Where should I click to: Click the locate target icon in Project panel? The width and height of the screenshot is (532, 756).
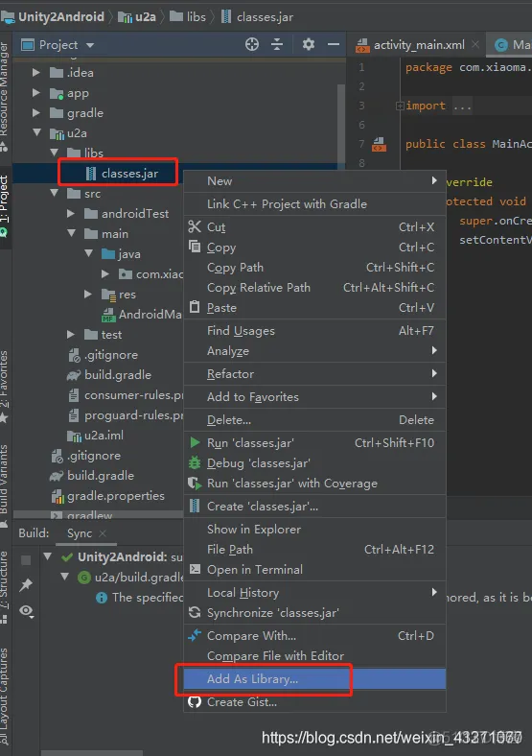251,45
